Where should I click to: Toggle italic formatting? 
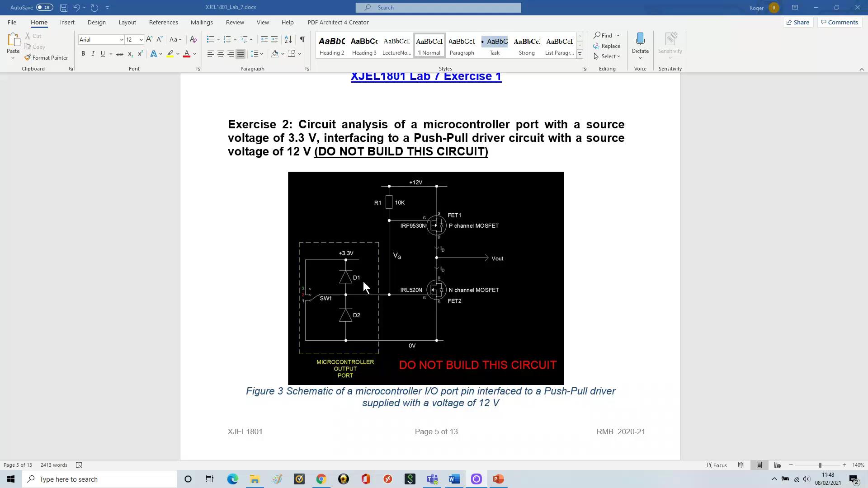pos(93,53)
